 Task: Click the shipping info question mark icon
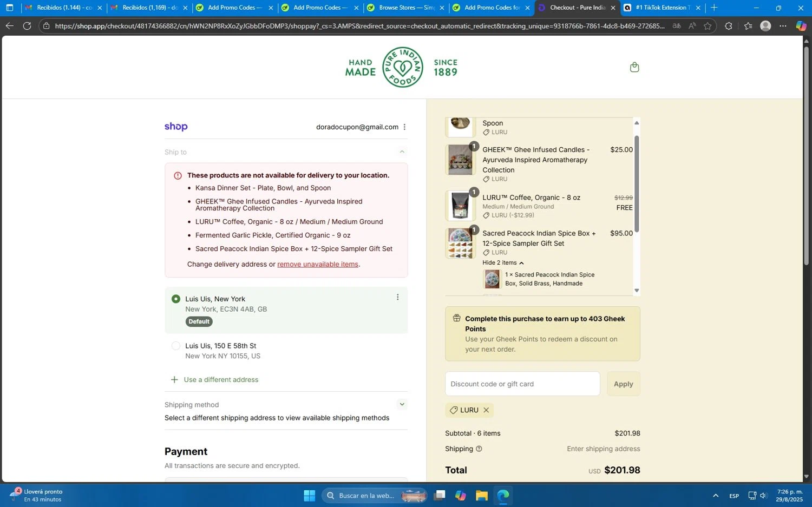[479, 449]
